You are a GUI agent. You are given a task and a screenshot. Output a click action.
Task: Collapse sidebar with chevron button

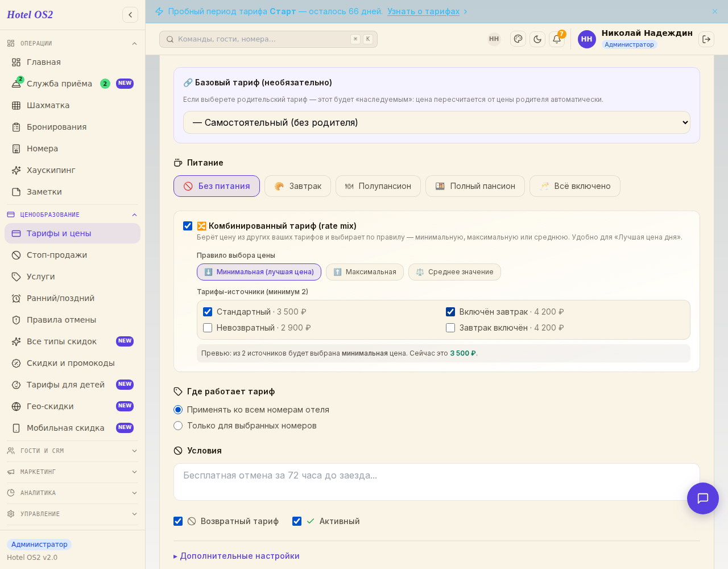(x=130, y=15)
